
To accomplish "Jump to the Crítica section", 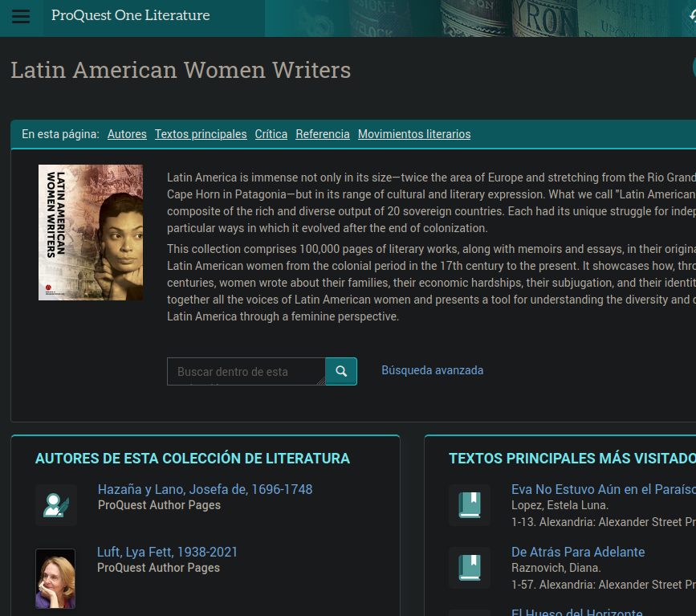I will pyautogui.click(x=271, y=134).
